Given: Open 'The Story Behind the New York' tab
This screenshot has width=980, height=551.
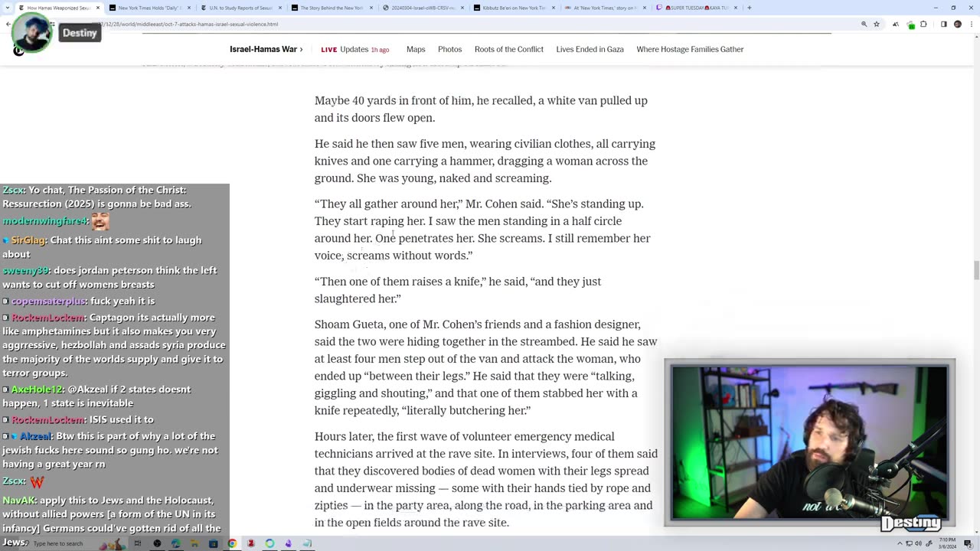Looking at the screenshot, I should point(332,8).
